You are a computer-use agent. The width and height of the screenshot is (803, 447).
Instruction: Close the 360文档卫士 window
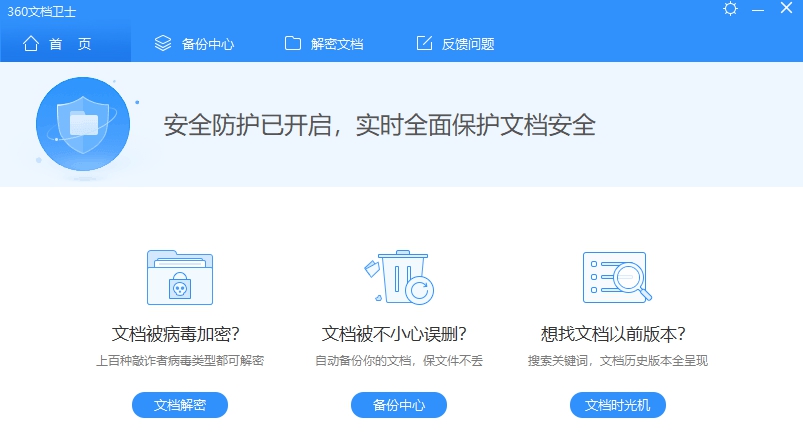click(786, 8)
